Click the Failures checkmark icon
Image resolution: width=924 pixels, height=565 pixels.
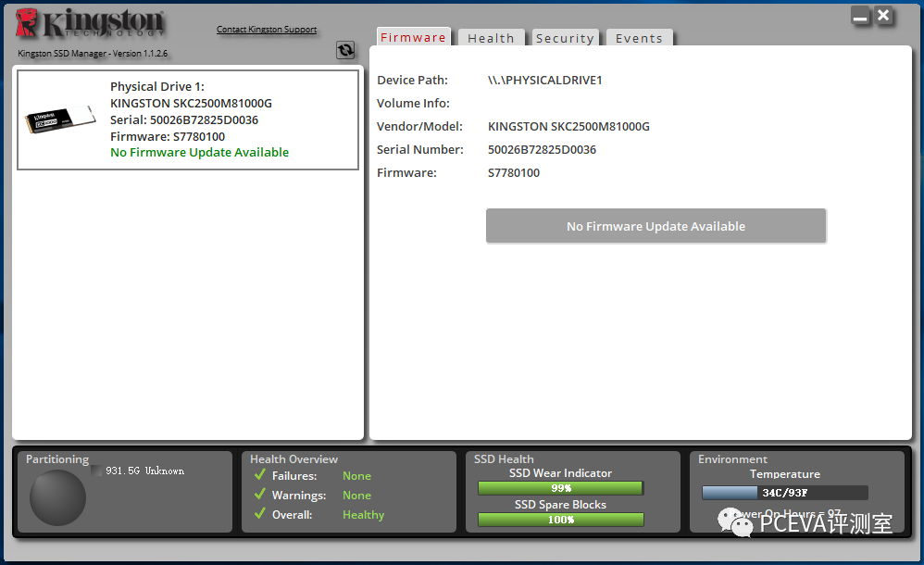pyautogui.click(x=260, y=474)
